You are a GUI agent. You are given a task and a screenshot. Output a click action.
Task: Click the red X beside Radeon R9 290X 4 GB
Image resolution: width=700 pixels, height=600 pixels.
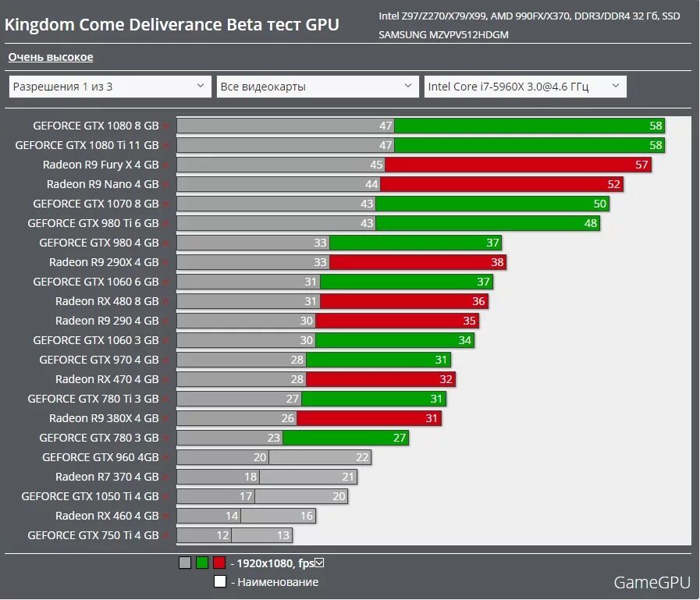[x=166, y=262]
